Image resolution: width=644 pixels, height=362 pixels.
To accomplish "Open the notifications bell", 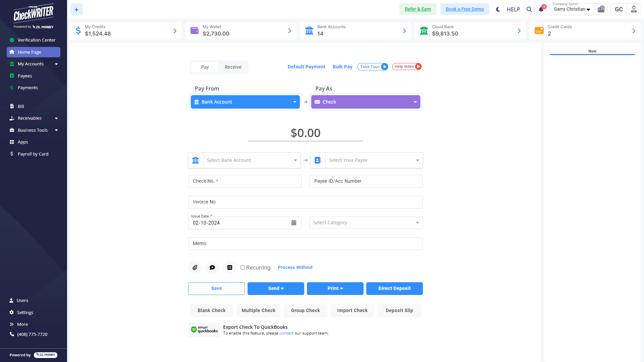I will click(541, 9).
